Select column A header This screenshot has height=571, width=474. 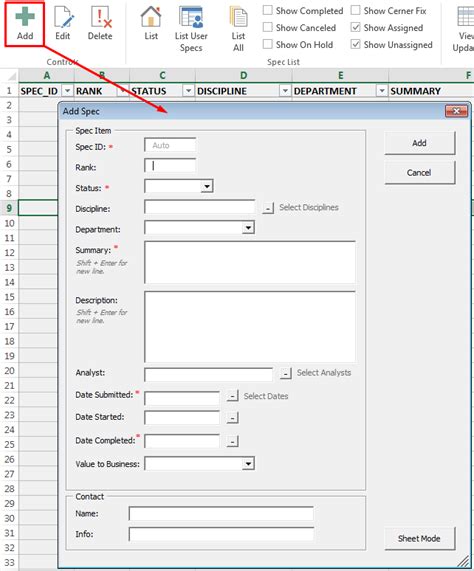(47, 75)
